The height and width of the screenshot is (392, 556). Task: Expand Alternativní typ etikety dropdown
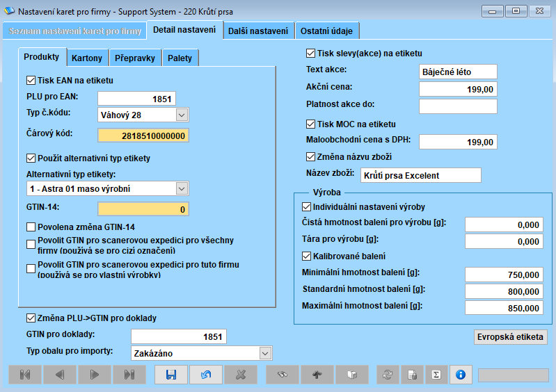[182, 189]
